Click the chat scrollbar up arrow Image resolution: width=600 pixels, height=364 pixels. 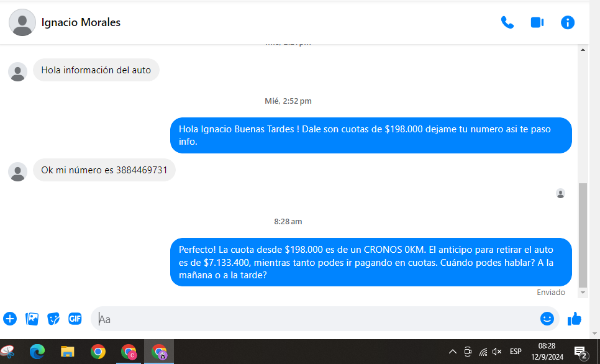(x=583, y=50)
